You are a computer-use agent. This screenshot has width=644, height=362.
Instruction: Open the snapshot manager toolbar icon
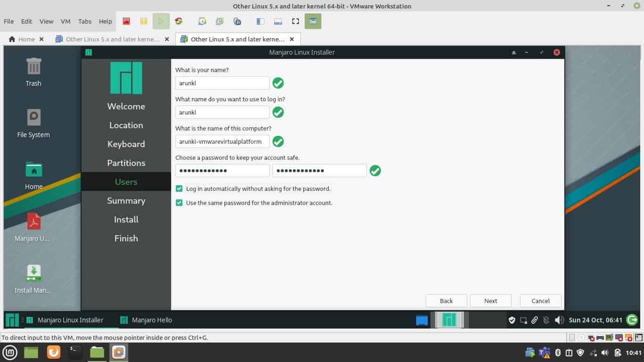pyautogui.click(x=237, y=21)
